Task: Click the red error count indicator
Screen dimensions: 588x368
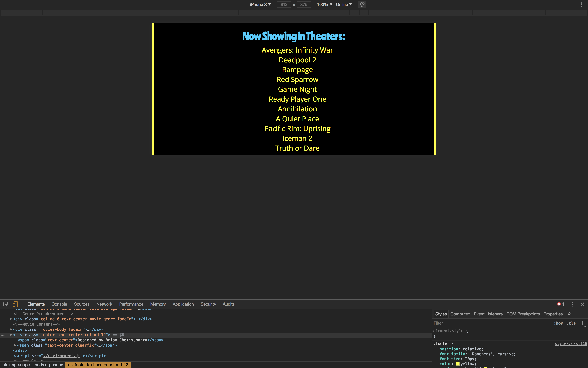Action: (x=561, y=304)
